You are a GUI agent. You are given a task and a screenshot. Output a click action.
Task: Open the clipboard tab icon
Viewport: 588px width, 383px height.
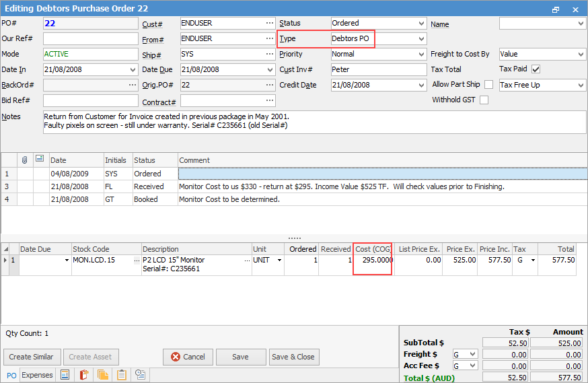click(122, 375)
